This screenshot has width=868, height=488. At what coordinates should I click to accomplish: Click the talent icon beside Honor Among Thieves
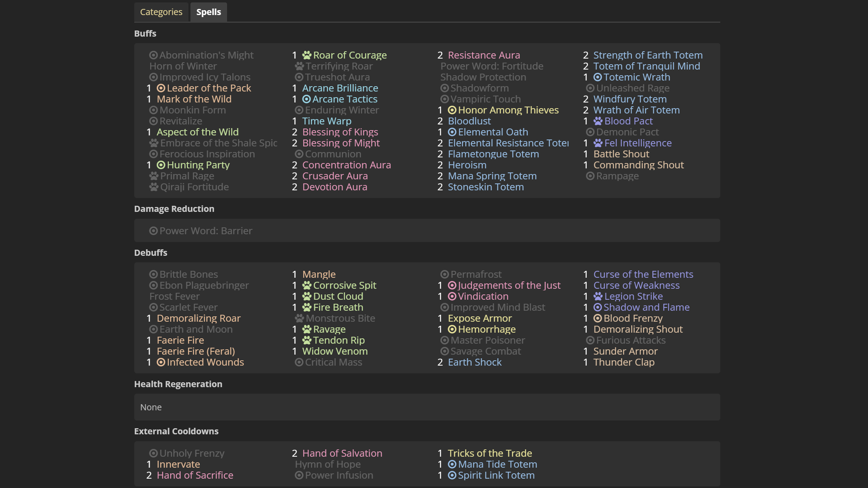point(452,110)
